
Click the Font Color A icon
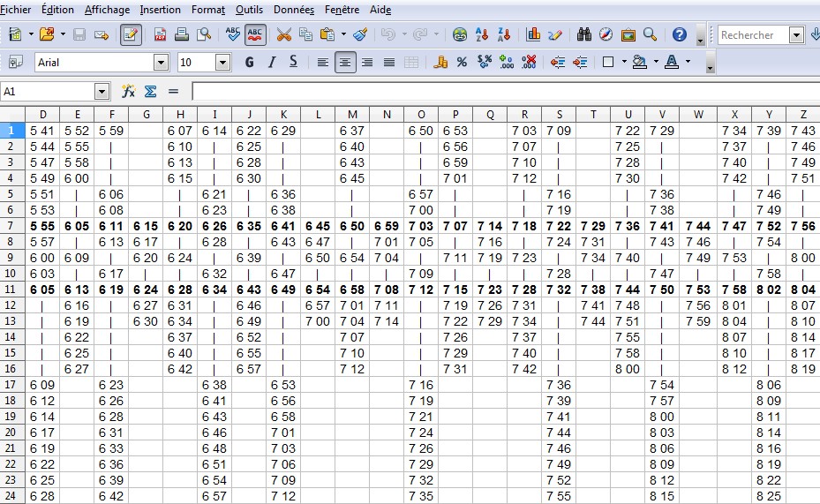672,63
